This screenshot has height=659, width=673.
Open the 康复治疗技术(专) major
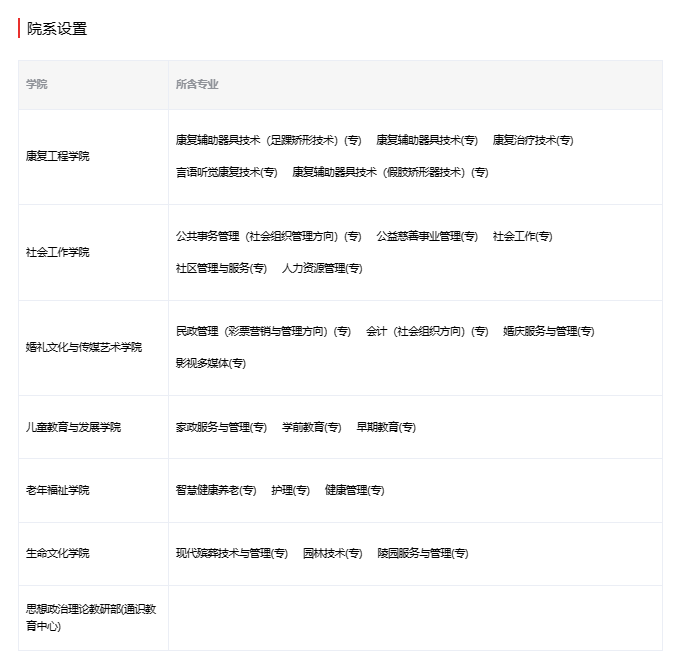pyautogui.click(x=533, y=140)
